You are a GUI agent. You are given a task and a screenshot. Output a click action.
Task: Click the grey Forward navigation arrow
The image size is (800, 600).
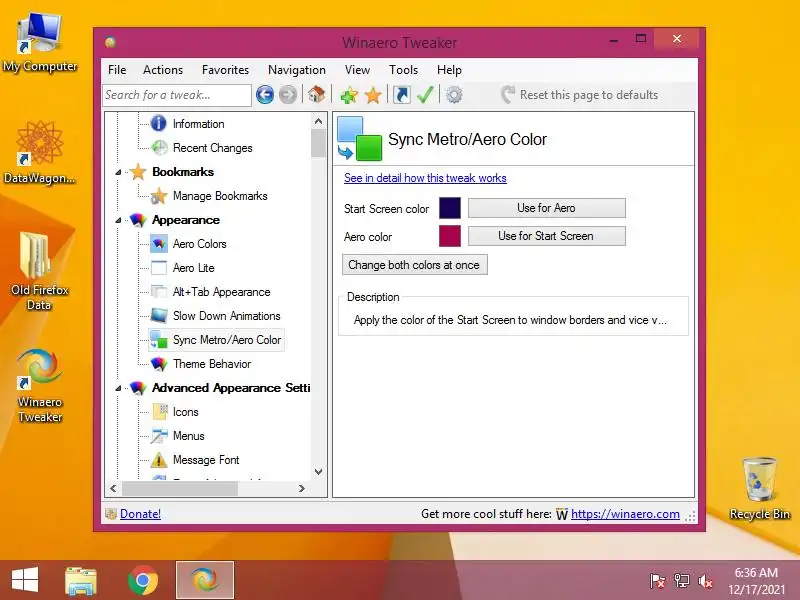click(x=288, y=95)
